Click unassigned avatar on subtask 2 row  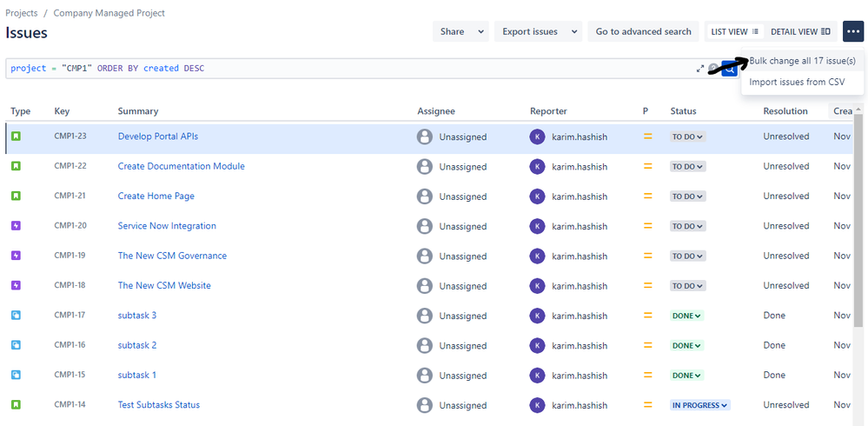pos(425,346)
